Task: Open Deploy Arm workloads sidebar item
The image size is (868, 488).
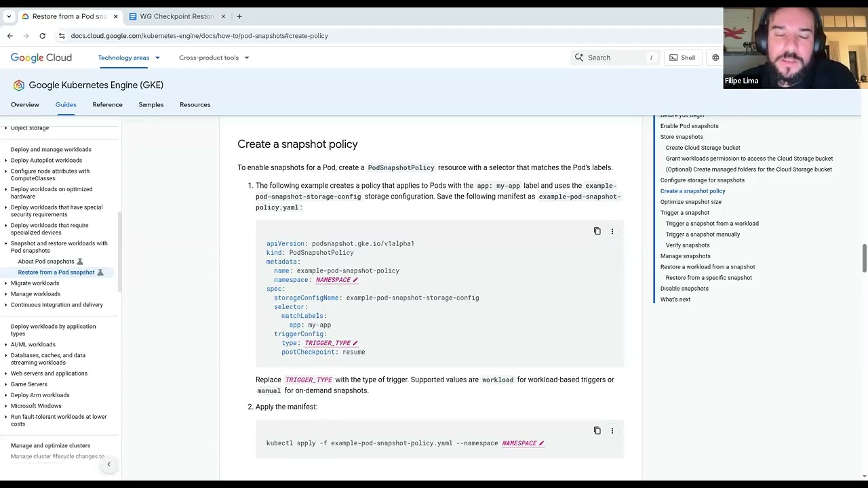Action: tap(40, 395)
